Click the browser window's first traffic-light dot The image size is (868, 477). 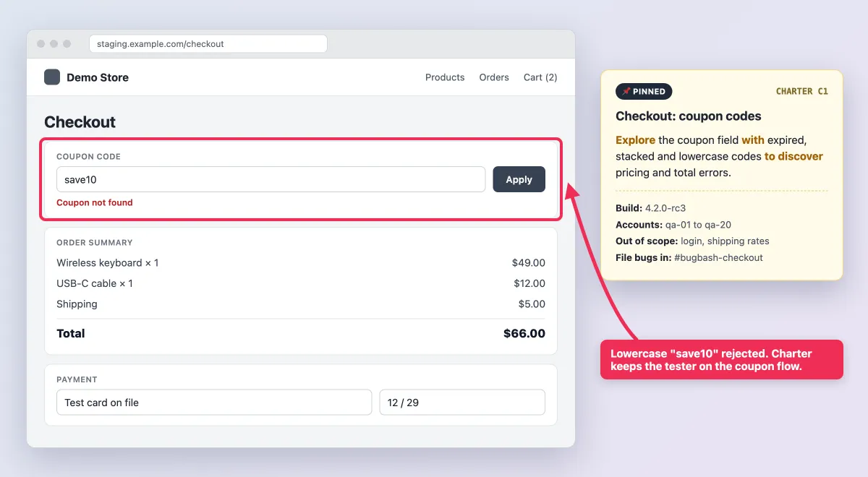[41, 44]
